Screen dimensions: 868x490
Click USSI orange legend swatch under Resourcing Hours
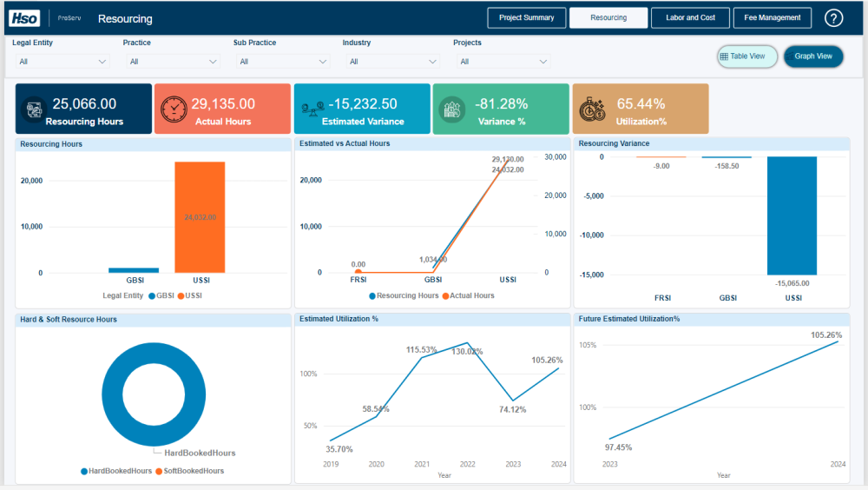click(x=181, y=296)
